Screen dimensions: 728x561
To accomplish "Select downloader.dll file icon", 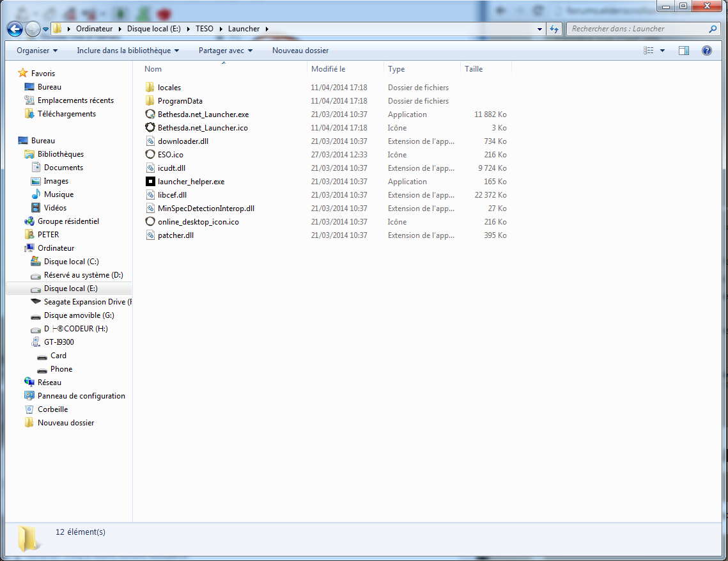I will [150, 141].
